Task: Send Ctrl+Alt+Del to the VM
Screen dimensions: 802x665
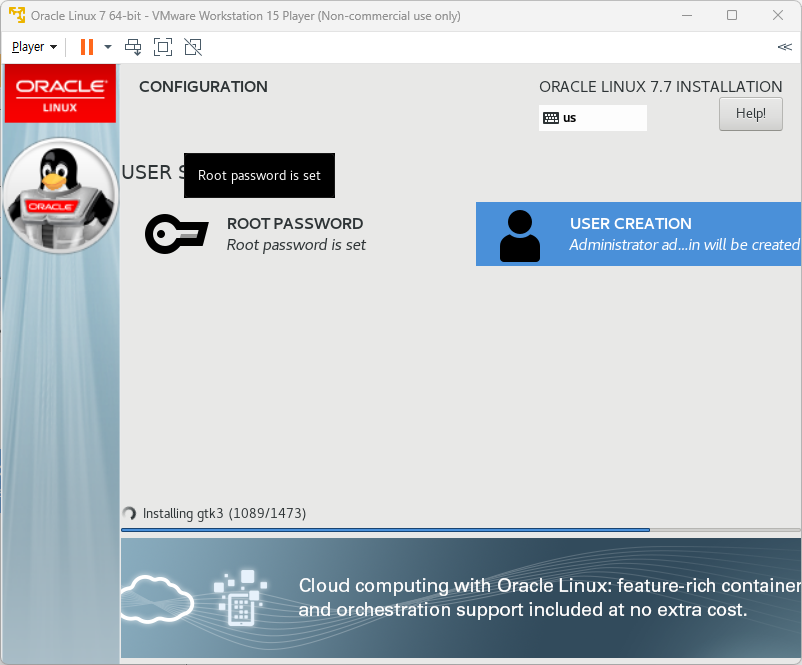Action: pos(133,47)
